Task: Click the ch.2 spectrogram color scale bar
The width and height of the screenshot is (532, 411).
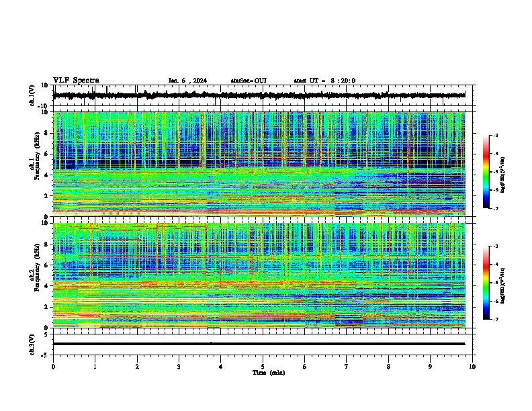Action: pyautogui.click(x=486, y=283)
